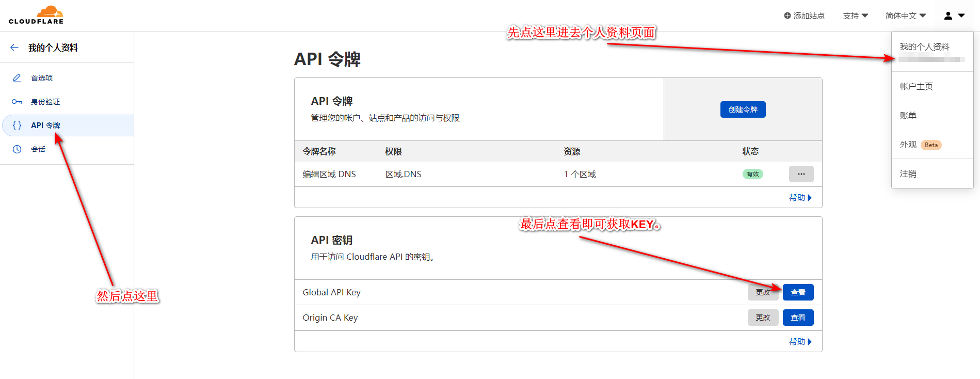Click the dropdown arrow beside the user avatar

961,15
